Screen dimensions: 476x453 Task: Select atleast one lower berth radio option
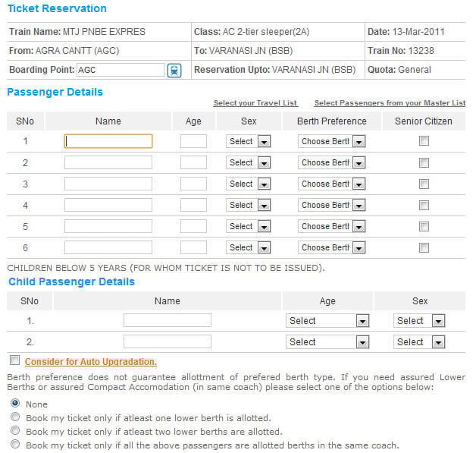(15, 417)
